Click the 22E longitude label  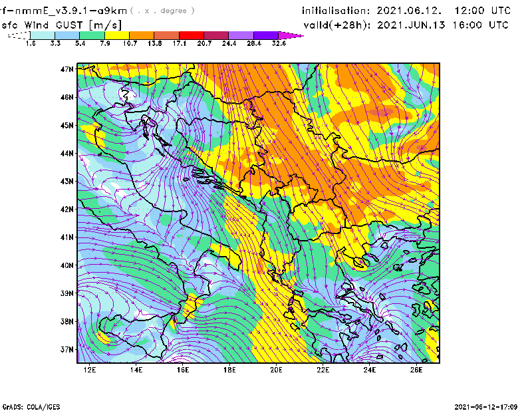tap(323, 370)
